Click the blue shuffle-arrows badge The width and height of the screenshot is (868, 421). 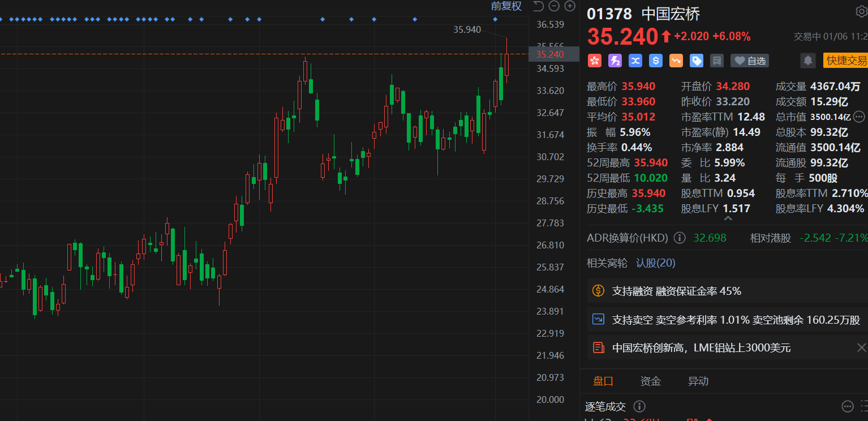point(635,61)
